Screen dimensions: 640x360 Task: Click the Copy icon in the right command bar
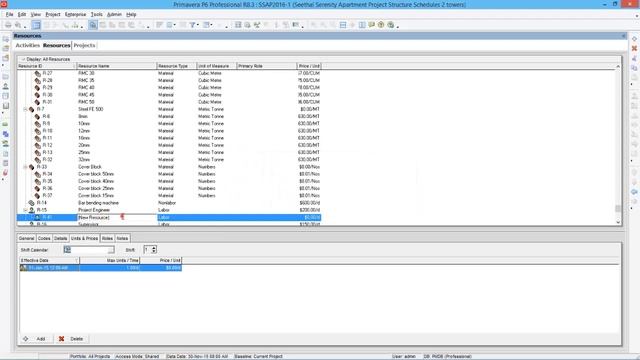[634, 68]
